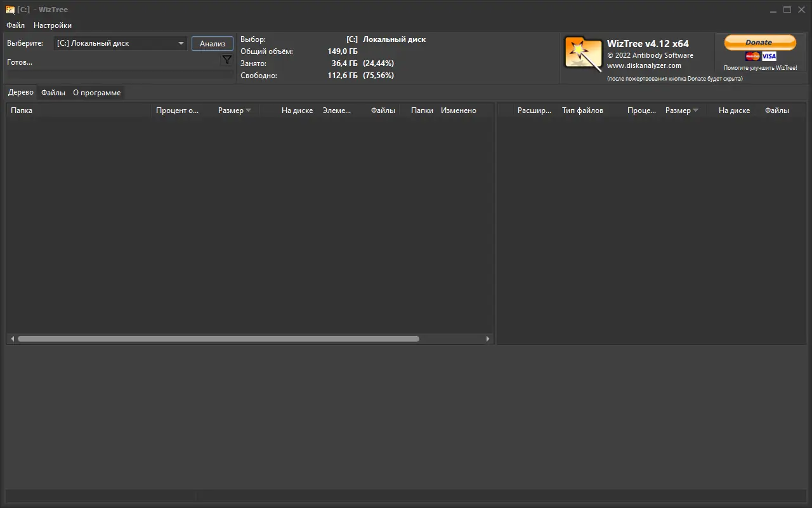Open the drive selection dropdown

120,43
